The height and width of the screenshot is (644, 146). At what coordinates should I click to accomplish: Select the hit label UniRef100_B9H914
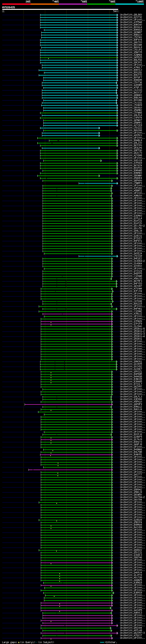pyautogui.click(x=131, y=30)
